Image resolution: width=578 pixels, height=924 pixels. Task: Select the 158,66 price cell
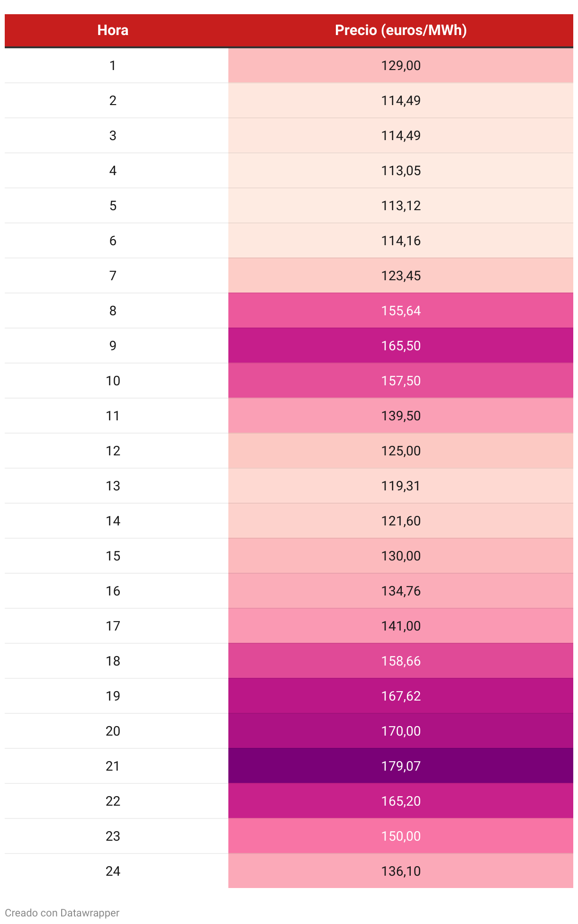[400, 661]
